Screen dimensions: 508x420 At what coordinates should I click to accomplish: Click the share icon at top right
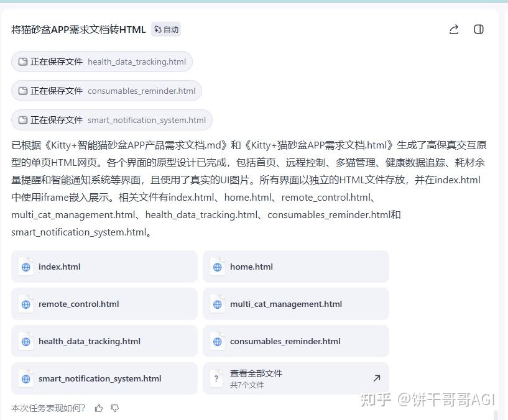coord(453,29)
